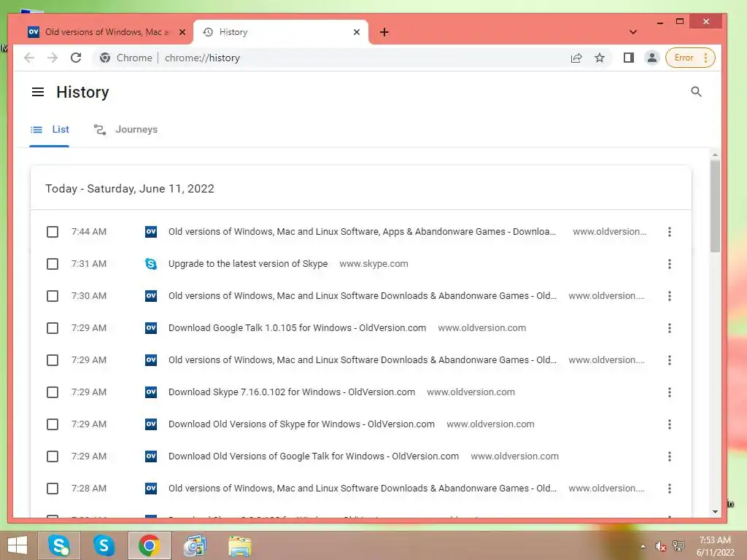Open more actions for Google Talk 1.0.105 entry

tap(670, 328)
